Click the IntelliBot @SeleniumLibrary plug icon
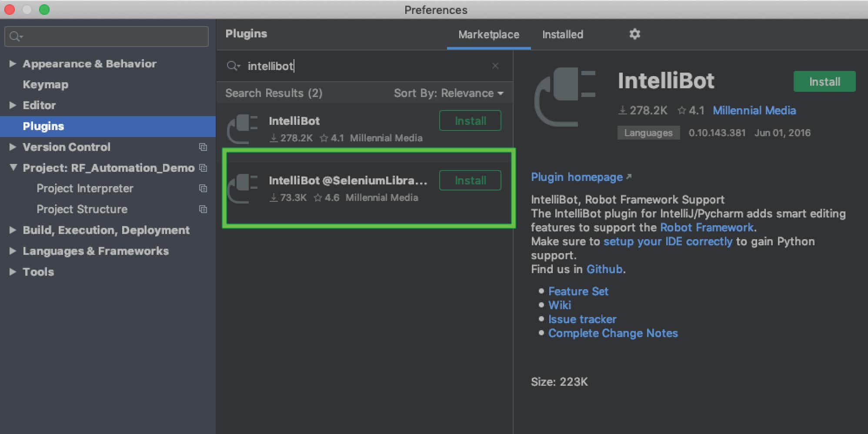 (x=242, y=188)
